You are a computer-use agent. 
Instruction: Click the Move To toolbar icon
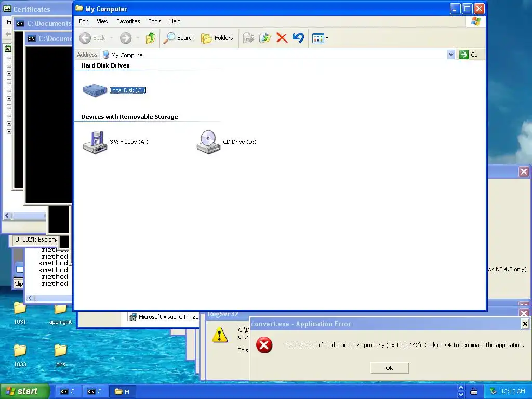[x=248, y=38]
